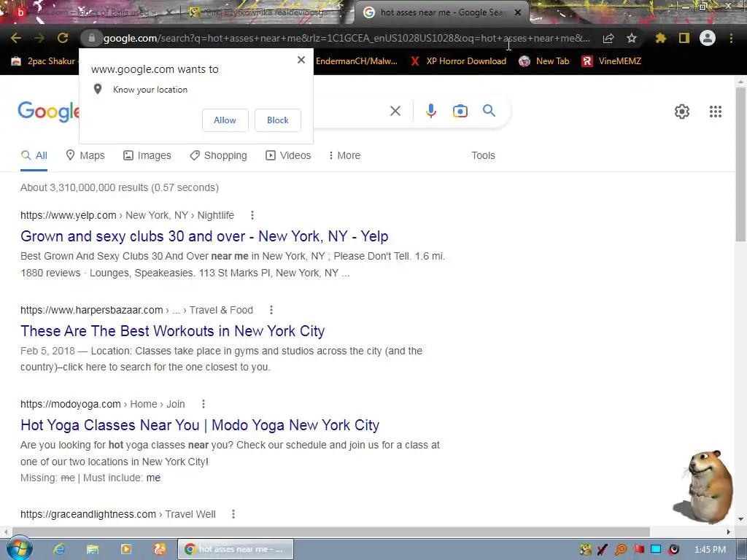This screenshot has height=560, width=747.
Task: Click the vertical scrollbar thumb
Action: [x=740, y=164]
